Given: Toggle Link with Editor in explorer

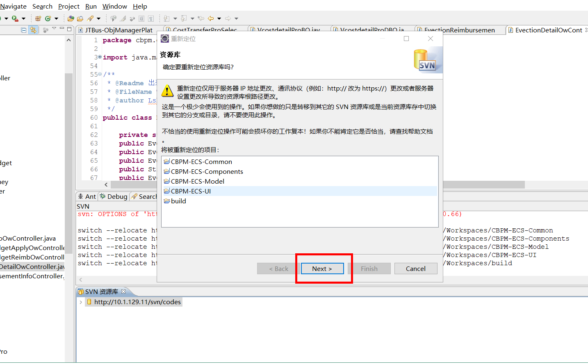Looking at the screenshot, I should (33, 30).
